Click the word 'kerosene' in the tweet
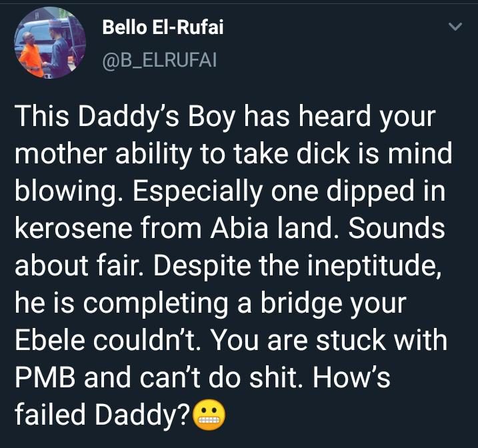 [x=74, y=228]
